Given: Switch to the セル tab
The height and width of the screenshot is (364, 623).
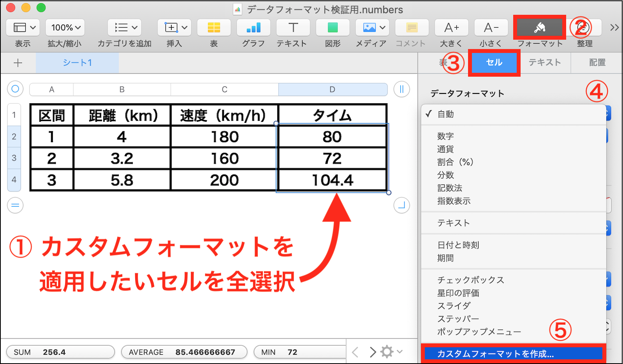Looking at the screenshot, I should [494, 63].
